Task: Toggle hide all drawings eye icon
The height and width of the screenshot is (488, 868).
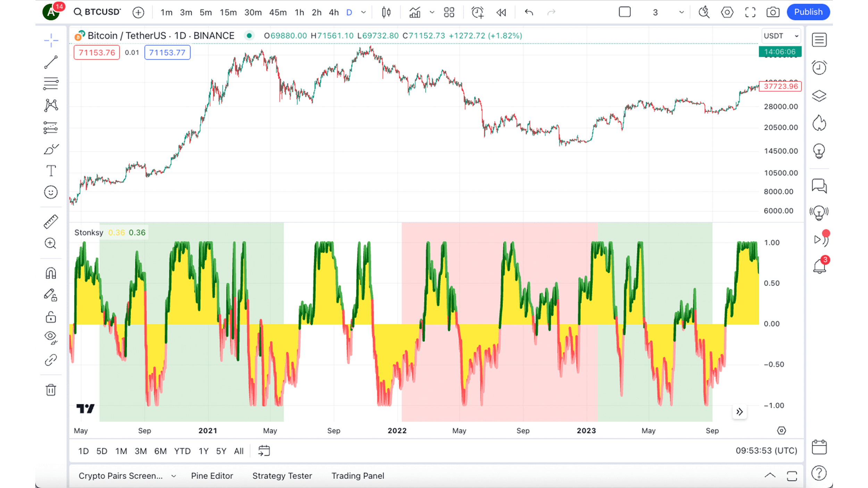Action: (51, 337)
